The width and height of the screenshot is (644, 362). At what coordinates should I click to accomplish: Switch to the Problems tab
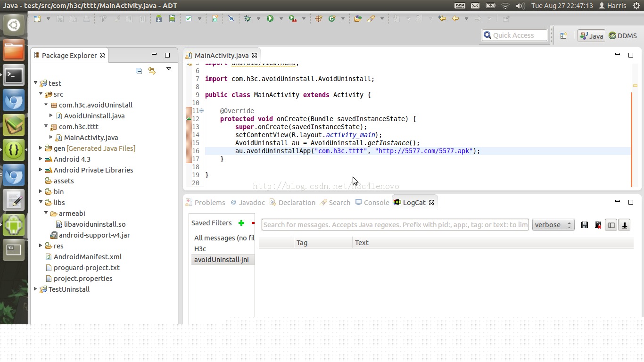(x=206, y=202)
